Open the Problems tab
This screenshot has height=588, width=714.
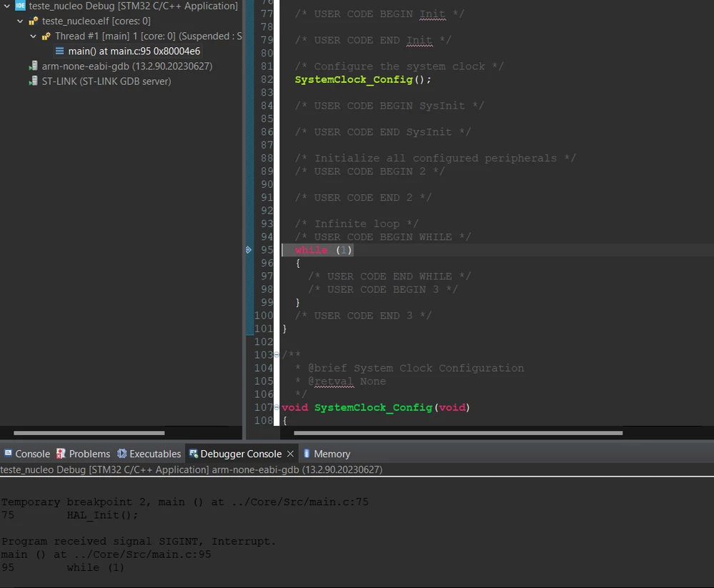pyautogui.click(x=84, y=454)
